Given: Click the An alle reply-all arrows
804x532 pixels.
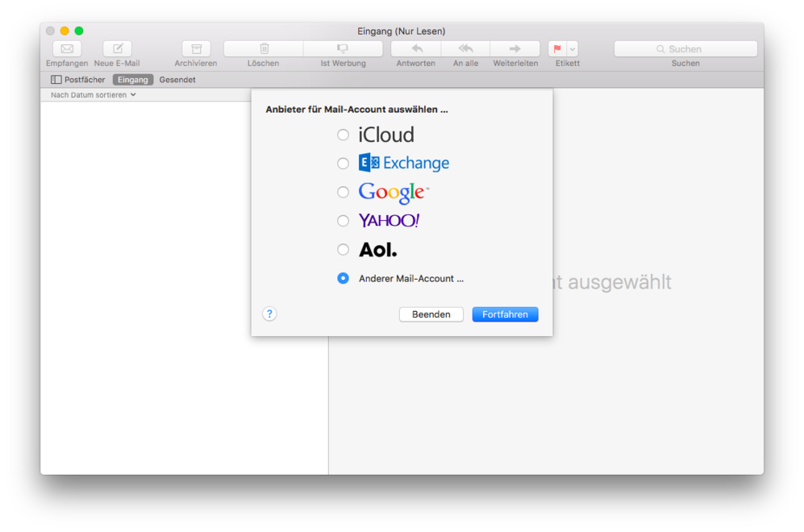Looking at the screenshot, I should point(465,48).
